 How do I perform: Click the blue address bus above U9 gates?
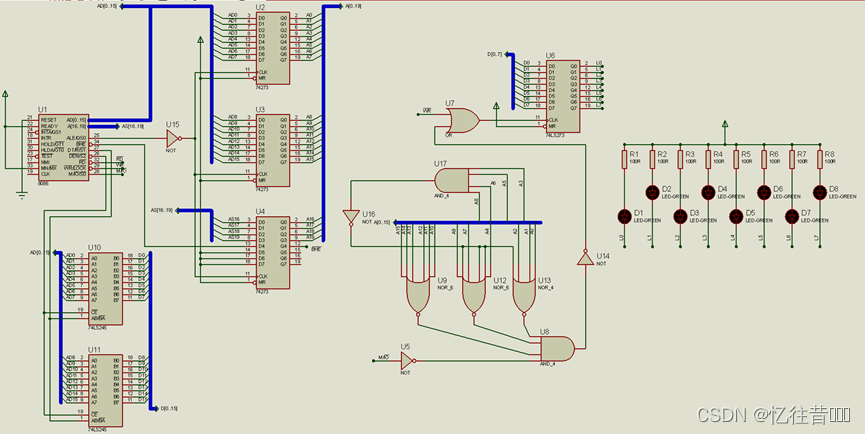tap(468, 223)
